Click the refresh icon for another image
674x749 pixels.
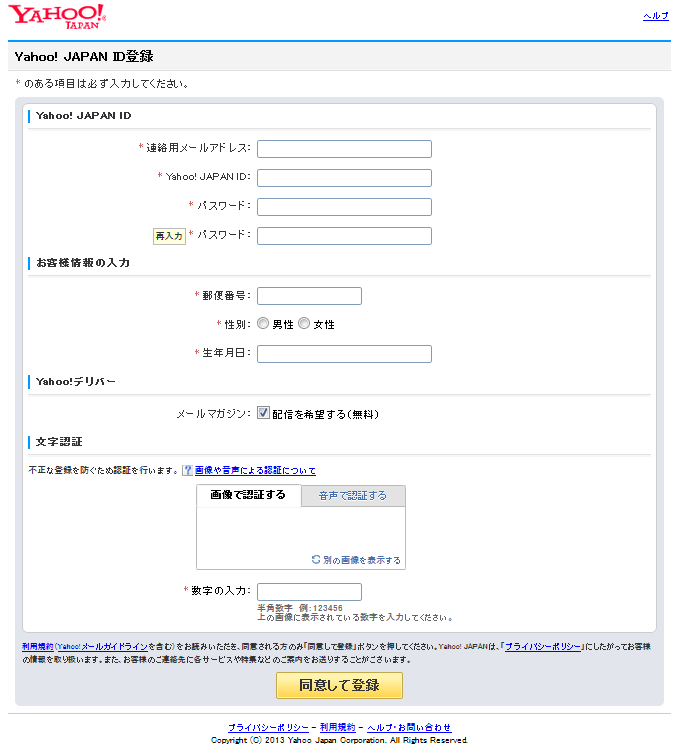316,559
